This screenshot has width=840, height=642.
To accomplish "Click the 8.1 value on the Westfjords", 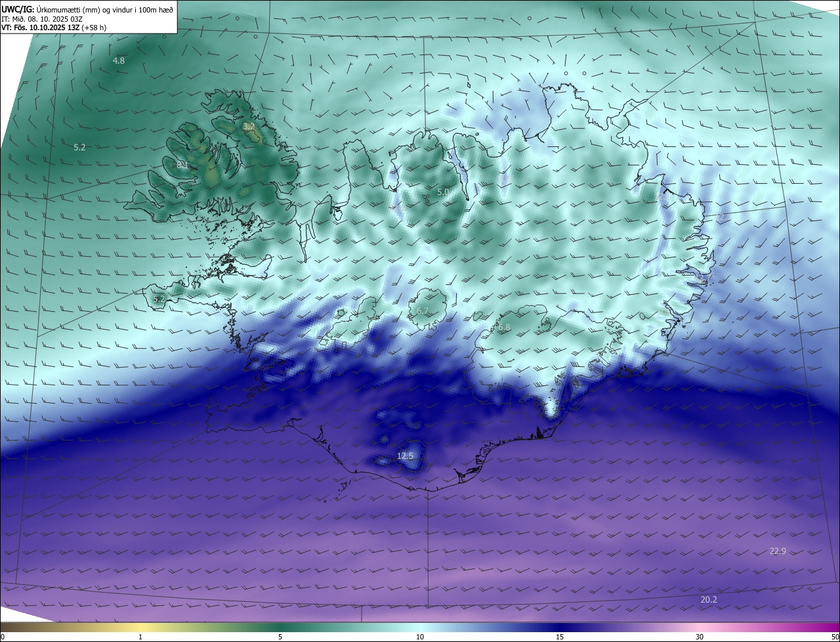I will coord(182,165).
